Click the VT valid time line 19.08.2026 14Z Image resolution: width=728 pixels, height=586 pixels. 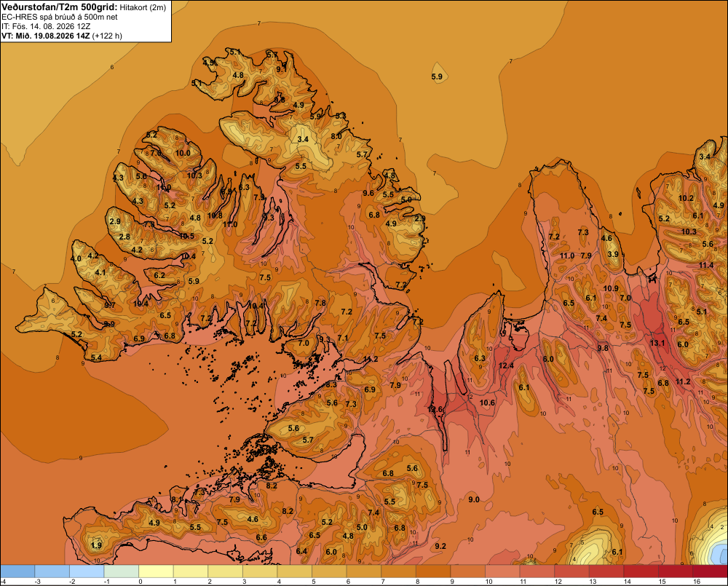tap(62, 36)
